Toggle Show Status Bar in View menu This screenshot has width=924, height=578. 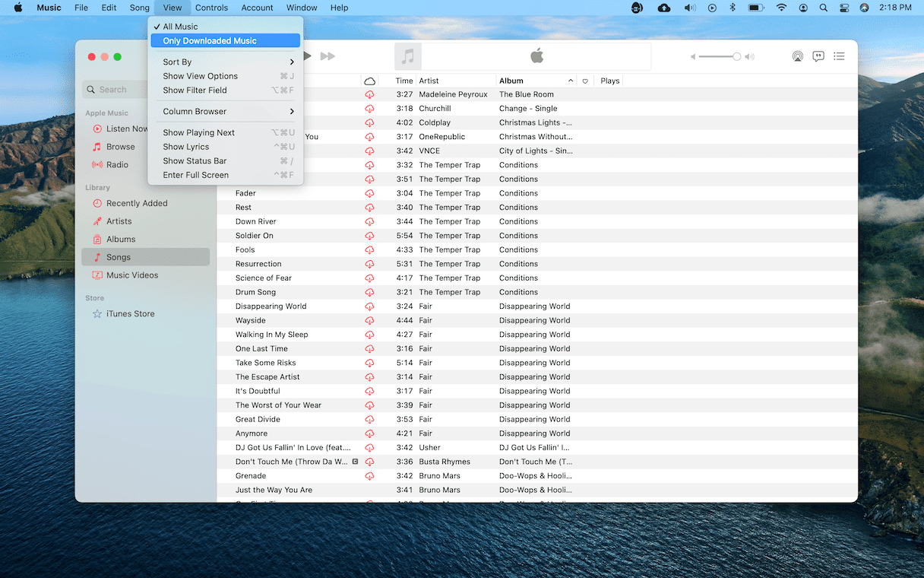coord(195,161)
